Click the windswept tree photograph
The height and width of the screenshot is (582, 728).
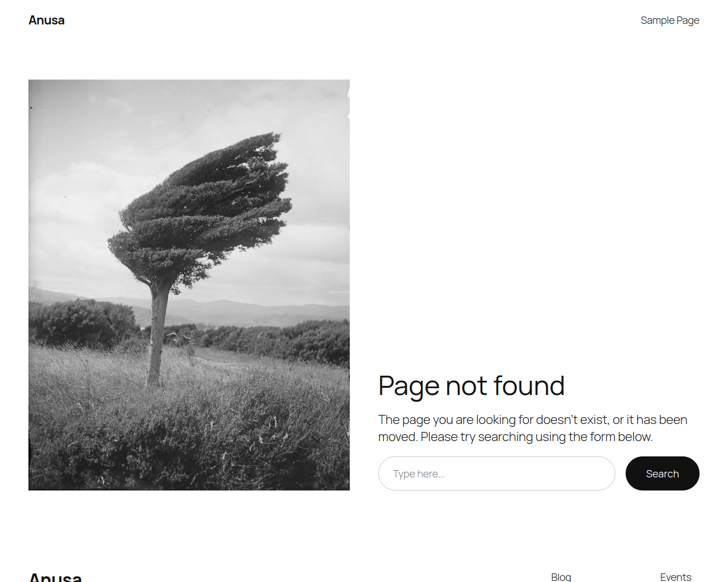(189, 285)
